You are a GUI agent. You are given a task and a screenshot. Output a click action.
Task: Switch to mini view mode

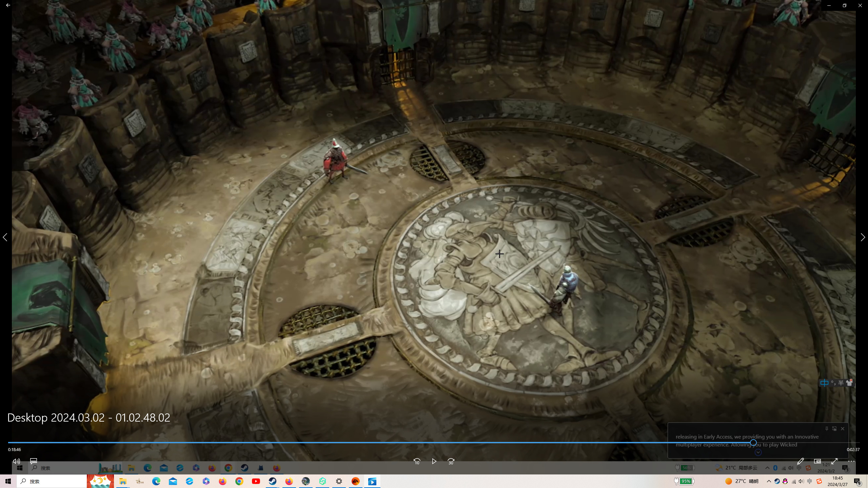click(817, 461)
